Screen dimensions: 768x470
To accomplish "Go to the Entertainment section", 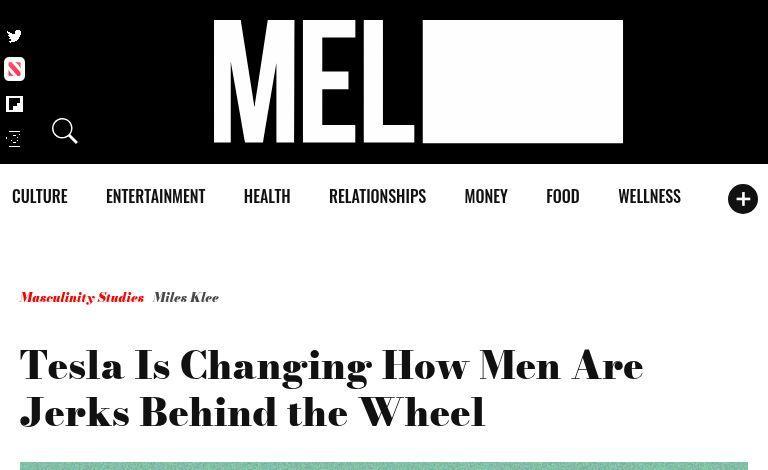I will [155, 197].
